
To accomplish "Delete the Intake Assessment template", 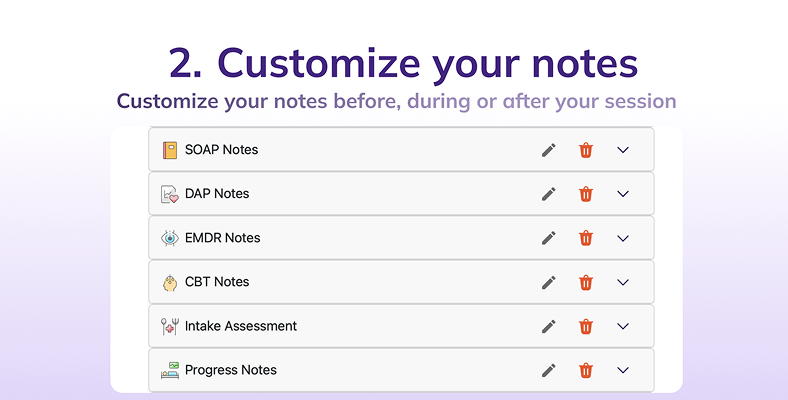I will [x=585, y=326].
